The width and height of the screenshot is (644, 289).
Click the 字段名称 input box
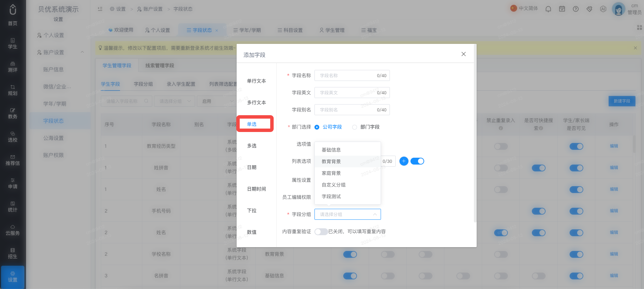click(352, 75)
